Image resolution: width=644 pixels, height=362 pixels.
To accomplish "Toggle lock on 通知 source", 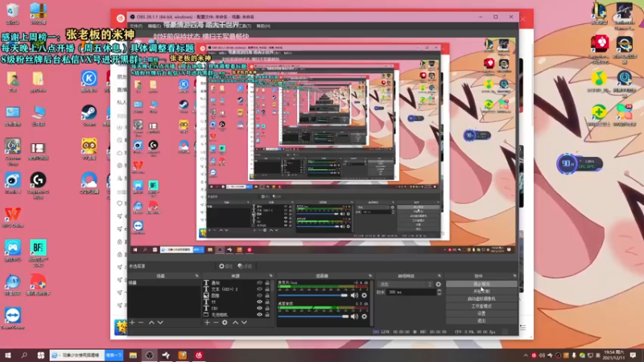I will point(267,283).
